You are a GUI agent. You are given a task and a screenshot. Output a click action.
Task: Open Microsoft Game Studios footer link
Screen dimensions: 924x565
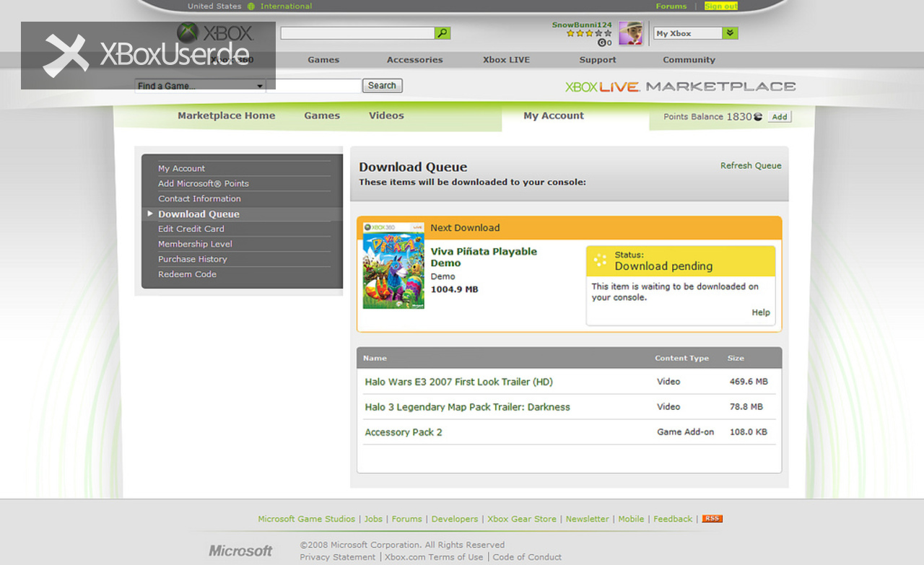click(x=307, y=519)
